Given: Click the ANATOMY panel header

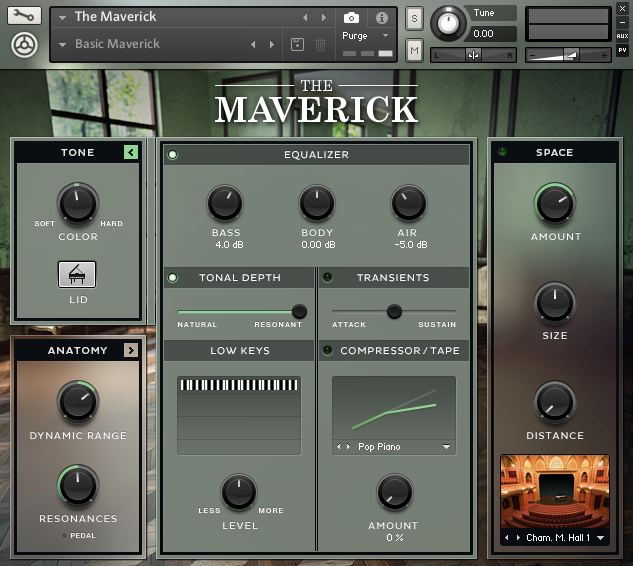Looking at the screenshot, I should pyautogui.click(x=78, y=350).
